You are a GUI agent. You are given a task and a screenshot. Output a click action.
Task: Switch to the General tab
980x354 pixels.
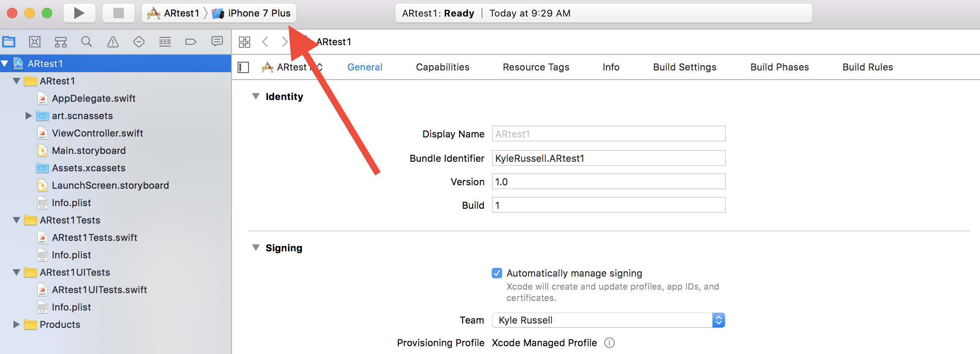(x=365, y=67)
